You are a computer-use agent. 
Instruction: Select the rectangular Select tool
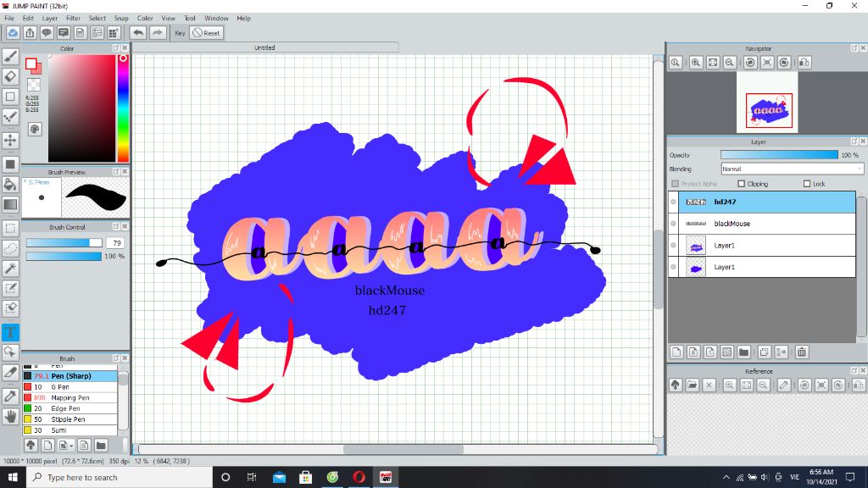click(10, 228)
